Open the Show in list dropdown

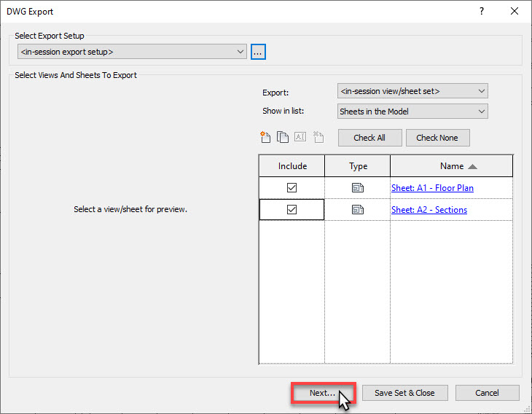coord(412,112)
